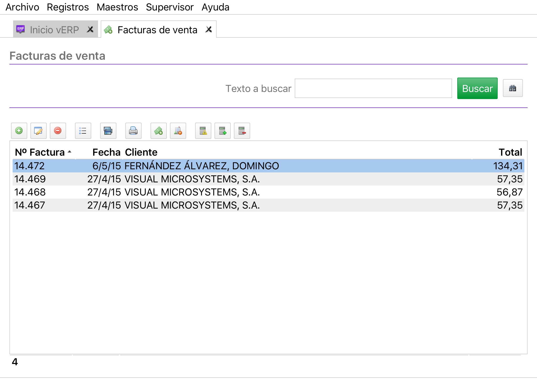Screen dimensions: 537x392
Task: Click the money icon on Facturas tab
Action: pos(108,30)
